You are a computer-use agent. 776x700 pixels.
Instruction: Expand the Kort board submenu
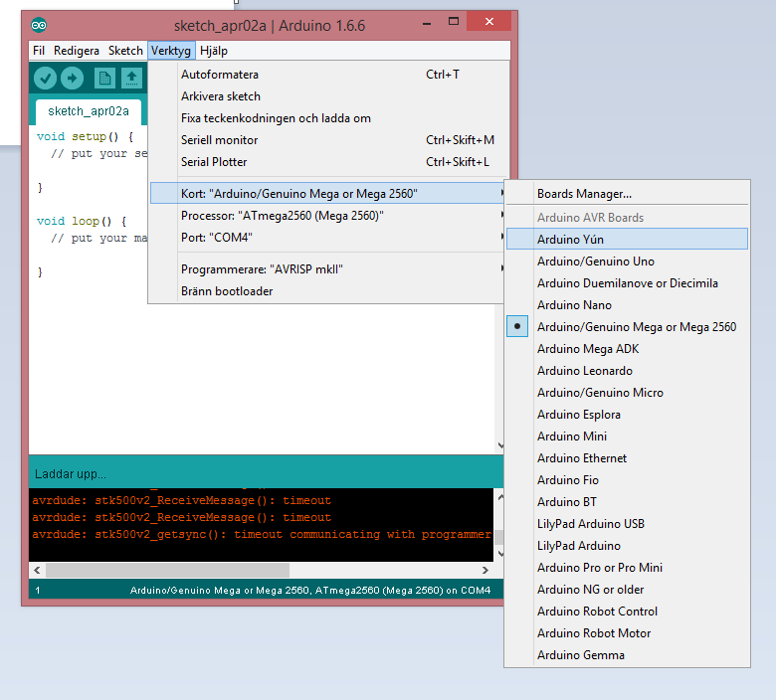327,194
